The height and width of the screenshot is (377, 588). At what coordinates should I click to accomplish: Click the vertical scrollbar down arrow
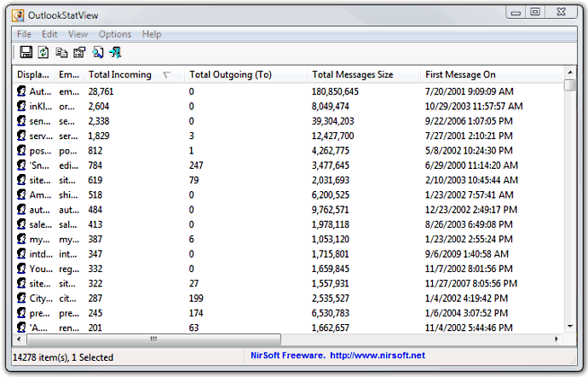(569, 327)
